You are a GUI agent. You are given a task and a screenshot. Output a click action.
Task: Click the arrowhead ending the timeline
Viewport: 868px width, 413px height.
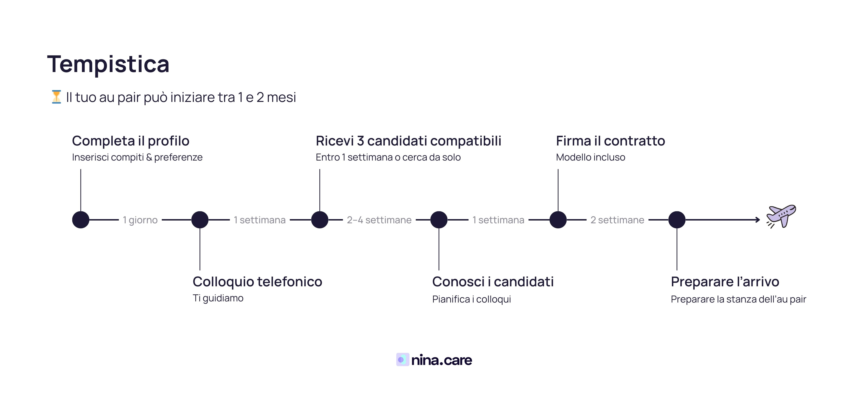click(x=758, y=220)
